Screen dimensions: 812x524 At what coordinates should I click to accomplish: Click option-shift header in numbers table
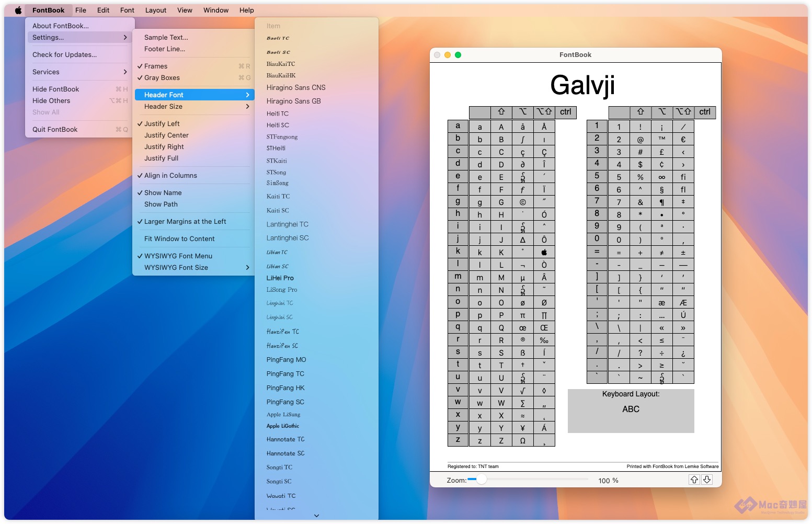683,112
